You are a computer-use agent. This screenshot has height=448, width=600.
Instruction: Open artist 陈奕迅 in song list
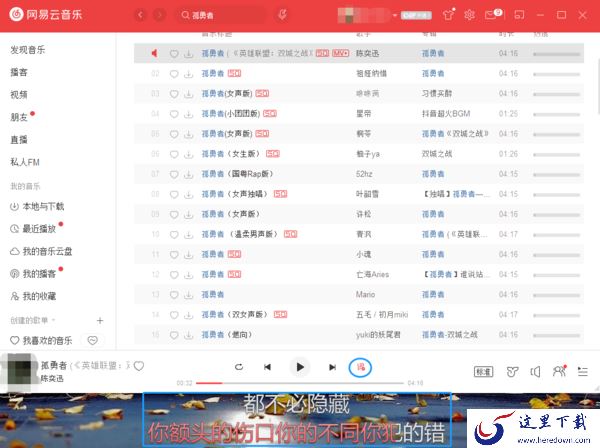click(367, 54)
